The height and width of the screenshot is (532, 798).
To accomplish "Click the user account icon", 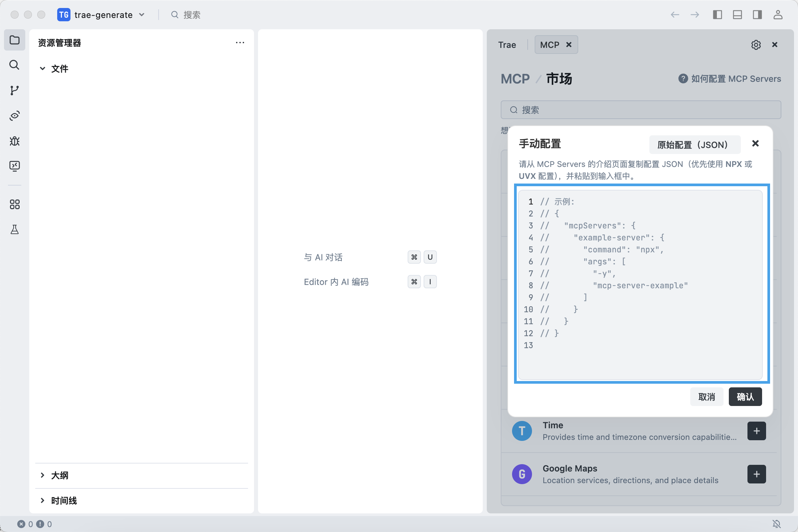I will 778,15.
